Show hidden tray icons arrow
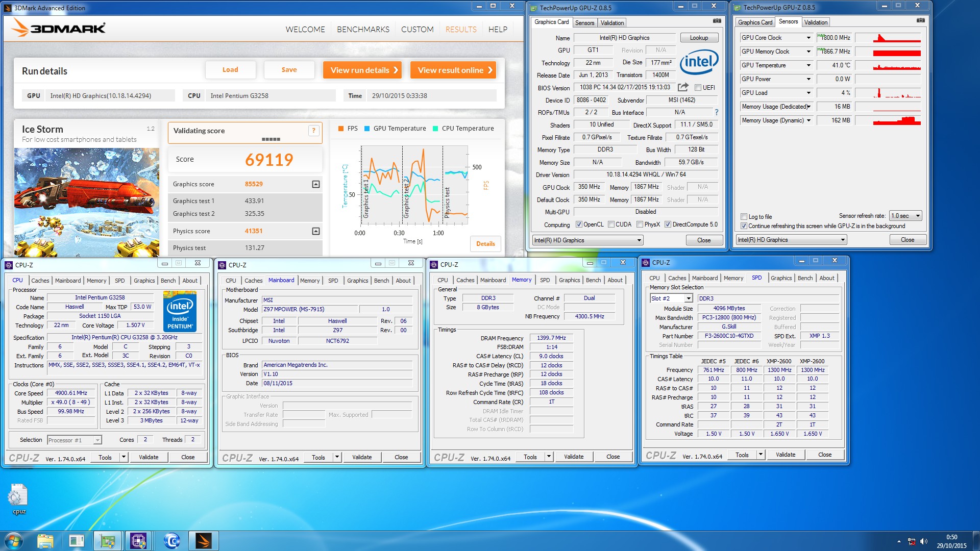980x551 pixels. coord(899,541)
